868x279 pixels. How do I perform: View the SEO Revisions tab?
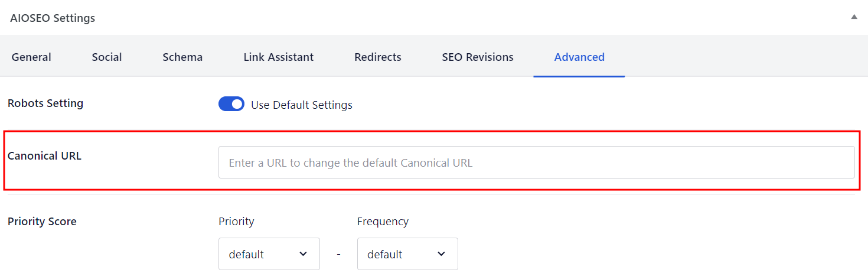click(x=478, y=57)
